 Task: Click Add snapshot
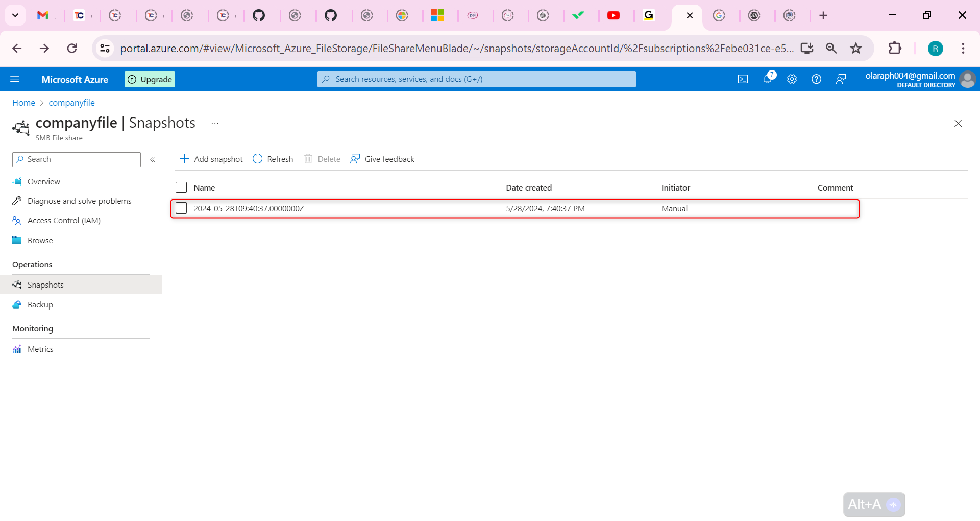click(x=211, y=159)
